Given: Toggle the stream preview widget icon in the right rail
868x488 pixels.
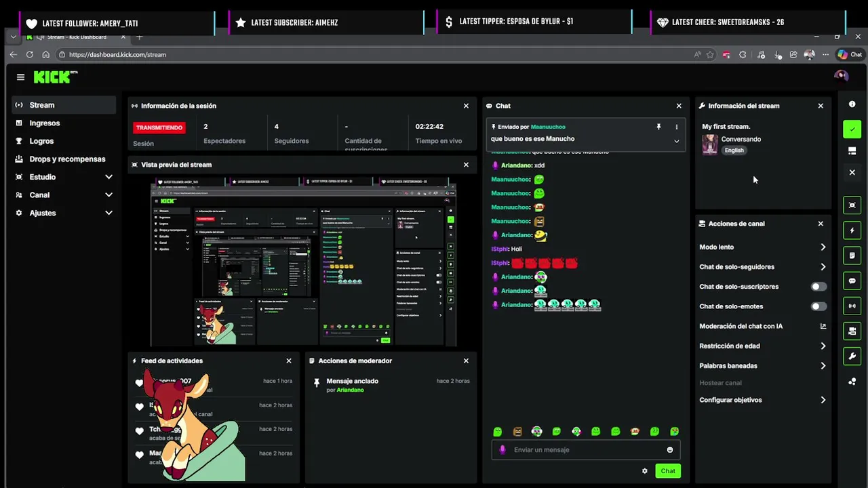Looking at the screenshot, I should (x=852, y=205).
